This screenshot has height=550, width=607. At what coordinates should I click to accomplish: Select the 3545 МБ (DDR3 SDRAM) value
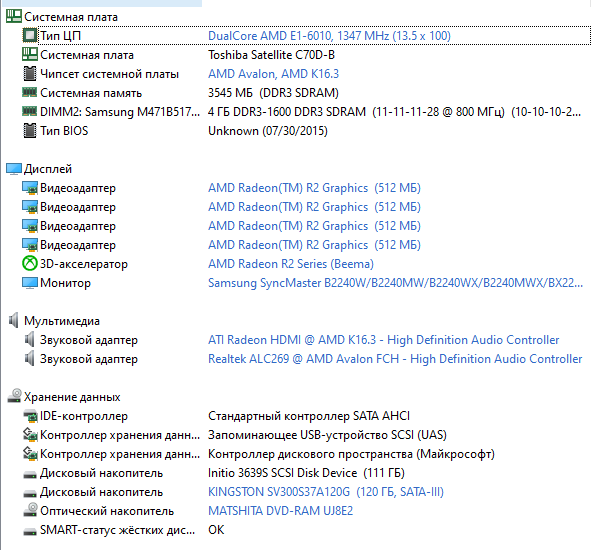pyautogui.click(x=273, y=93)
